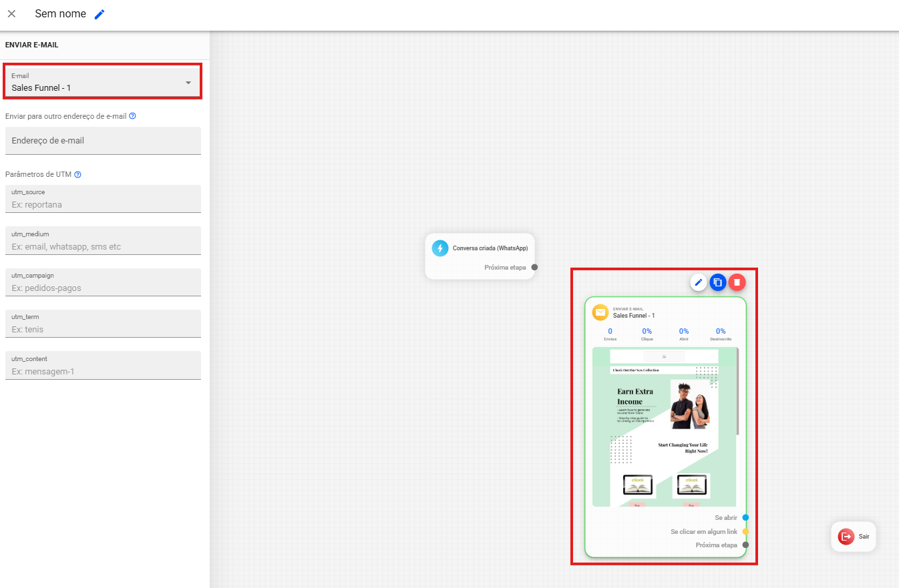Click the email template preview thumbnail

point(664,426)
